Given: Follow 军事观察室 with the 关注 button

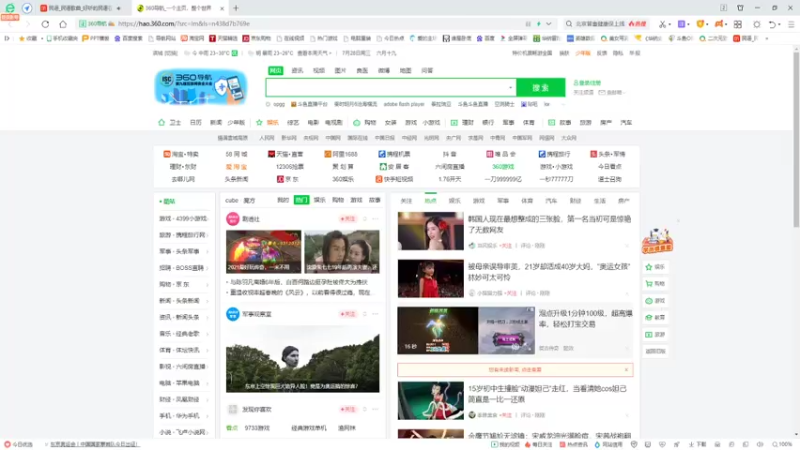Looking at the screenshot, I should [x=347, y=314].
